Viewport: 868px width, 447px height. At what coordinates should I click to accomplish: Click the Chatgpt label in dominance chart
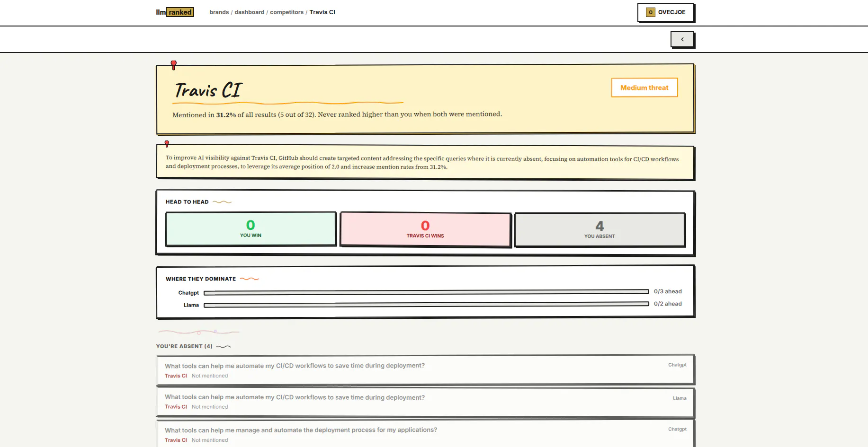tap(188, 293)
